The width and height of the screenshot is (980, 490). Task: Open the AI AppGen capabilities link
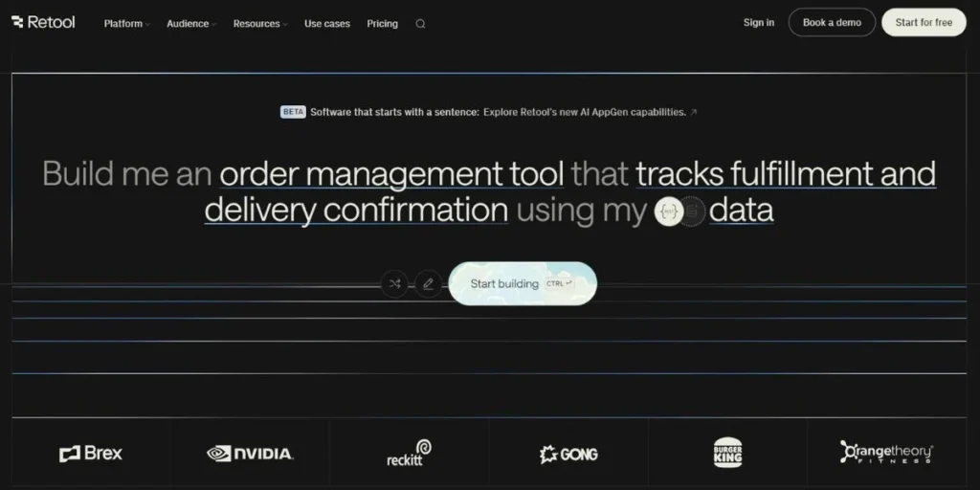585,113
